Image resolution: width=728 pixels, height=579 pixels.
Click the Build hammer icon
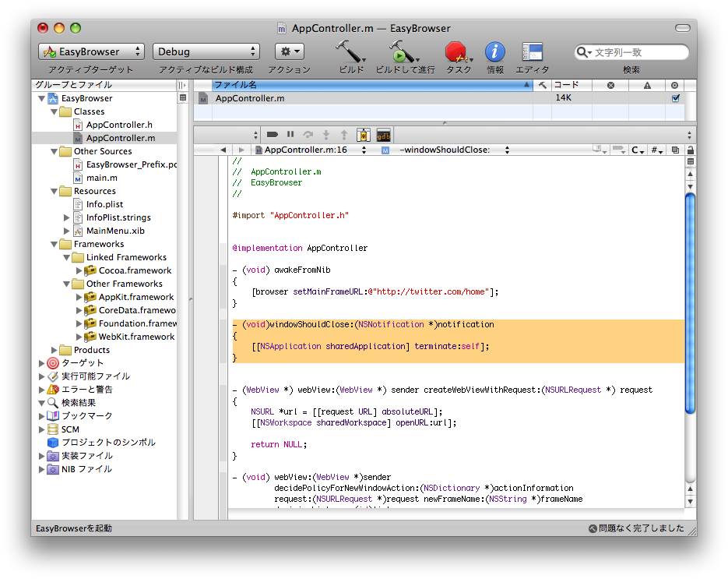(x=351, y=51)
